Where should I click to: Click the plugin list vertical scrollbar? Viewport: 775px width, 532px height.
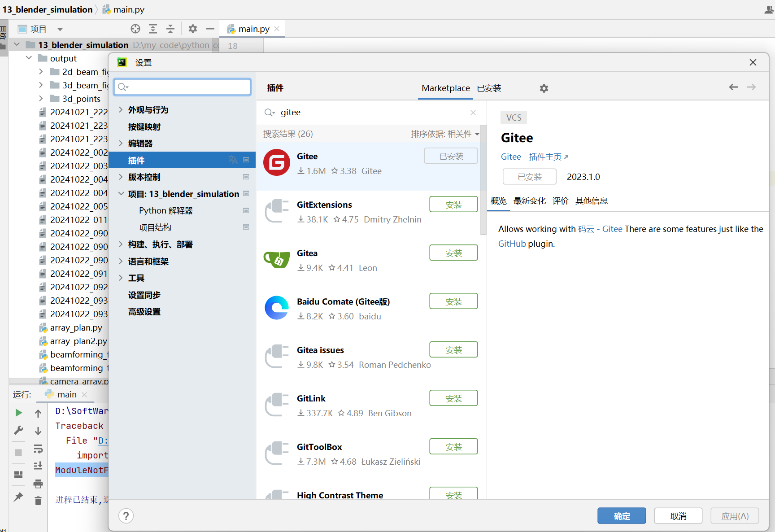(x=483, y=179)
